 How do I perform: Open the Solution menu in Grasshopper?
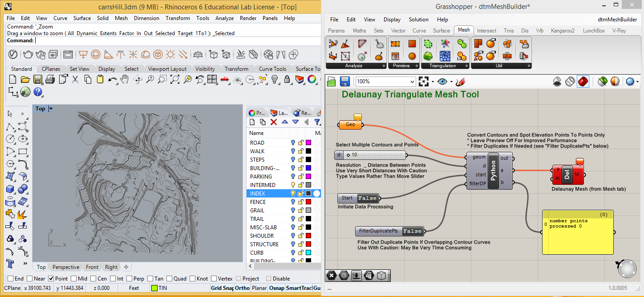tap(418, 20)
